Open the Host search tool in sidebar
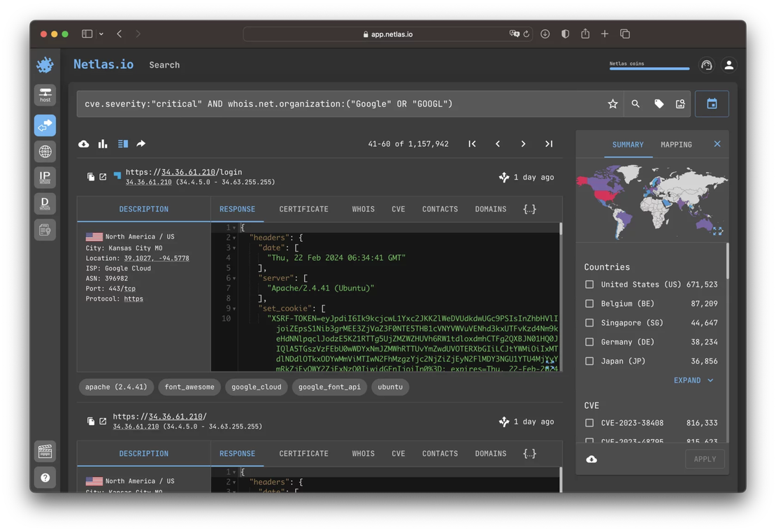Screen dimensions: 776x532 point(45,94)
